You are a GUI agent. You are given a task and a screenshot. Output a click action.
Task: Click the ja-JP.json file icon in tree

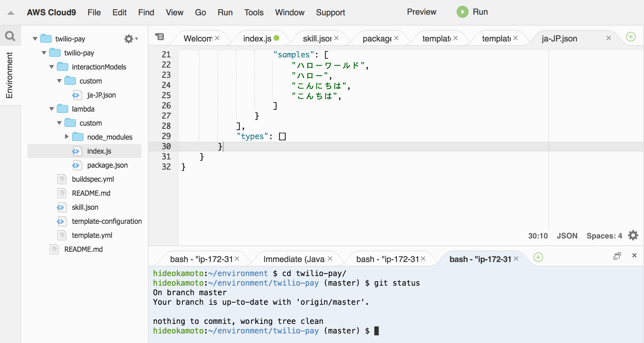77,95
